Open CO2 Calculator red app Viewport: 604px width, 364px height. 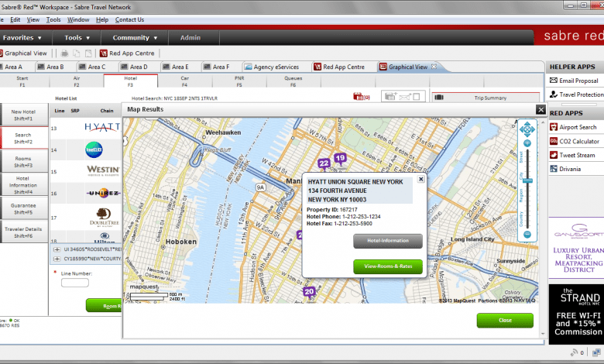tap(575, 142)
